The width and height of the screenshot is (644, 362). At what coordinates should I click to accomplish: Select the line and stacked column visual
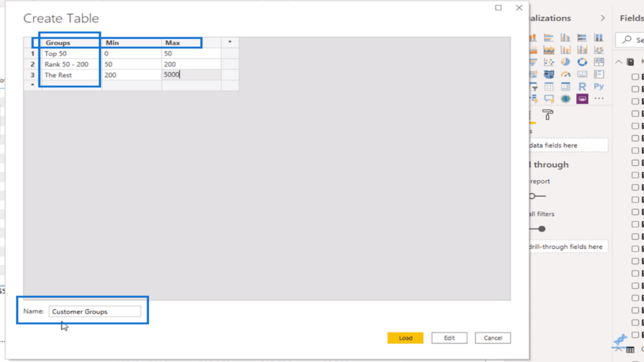click(565, 50)
